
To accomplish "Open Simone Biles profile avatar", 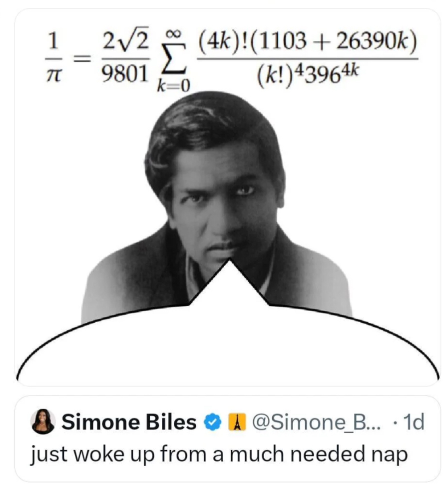I will (x=43, y=421).
